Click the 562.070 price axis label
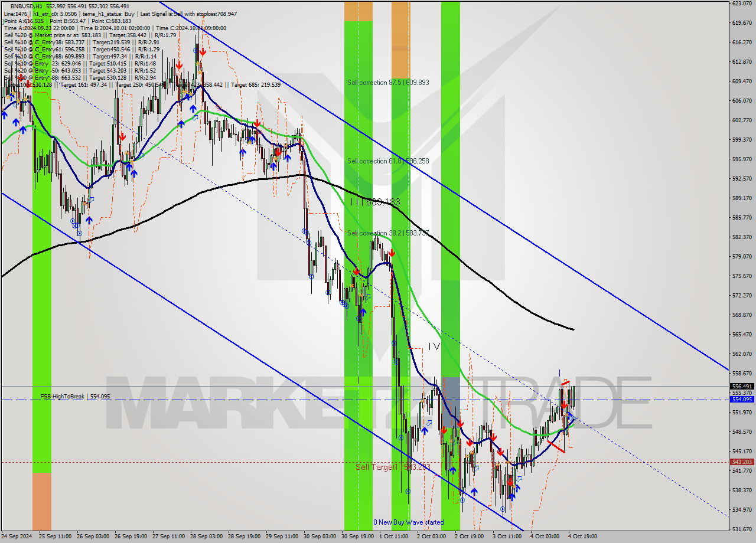The width and height of the screenshot is (756, 543). tap(742, 354)
